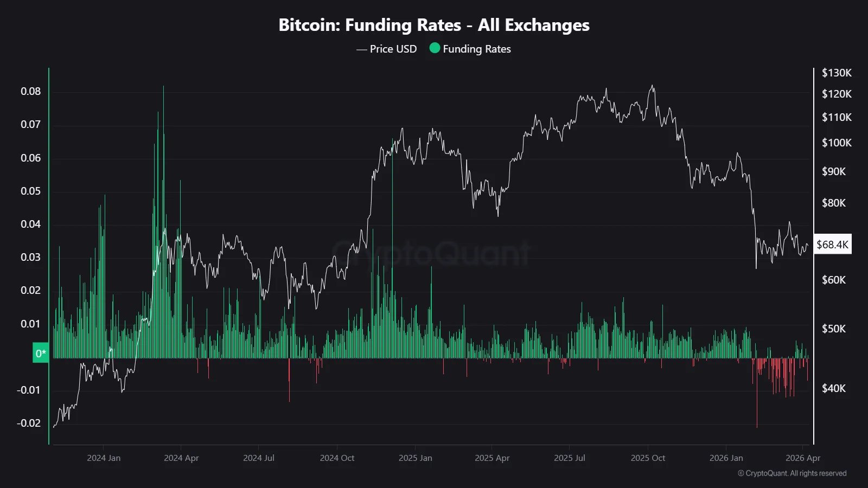Select the 2025 Apr timeline label

tap(492, 458)
